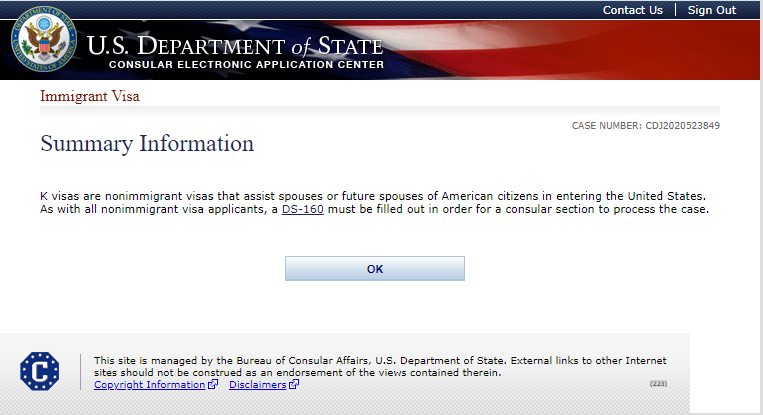Open the Copyright Information link

150,385
